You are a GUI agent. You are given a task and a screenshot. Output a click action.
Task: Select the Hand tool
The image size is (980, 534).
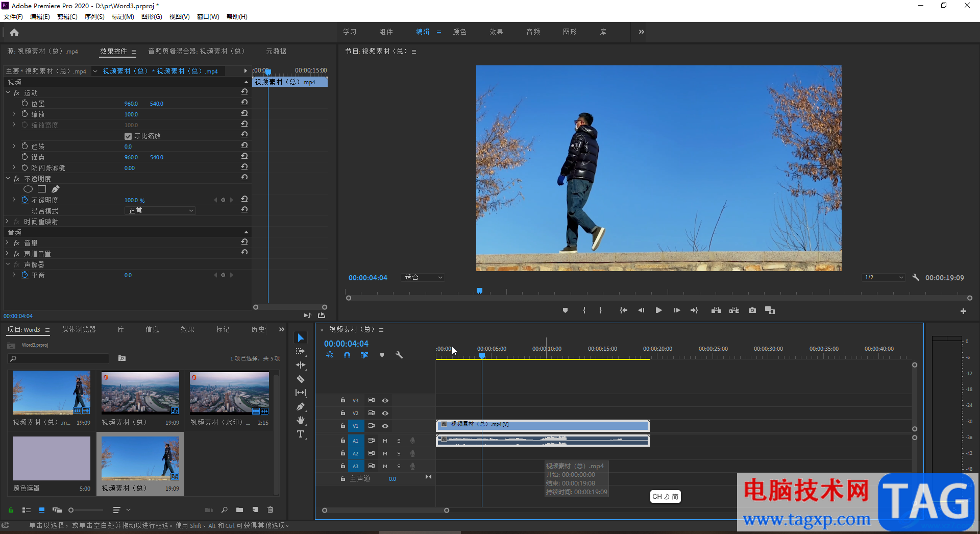(x=301, y=420)
